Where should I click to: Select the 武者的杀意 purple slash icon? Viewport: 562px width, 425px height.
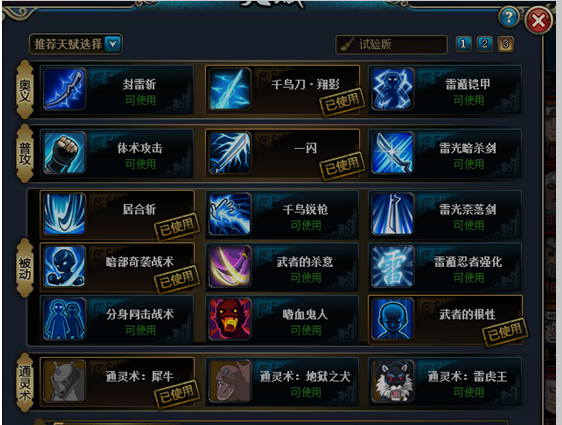(230, 266)
